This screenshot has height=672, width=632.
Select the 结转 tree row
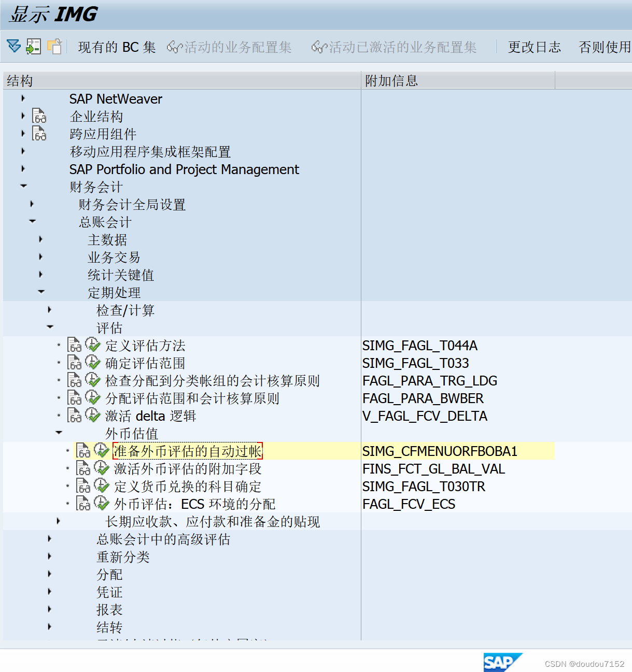tap(109, 627)
